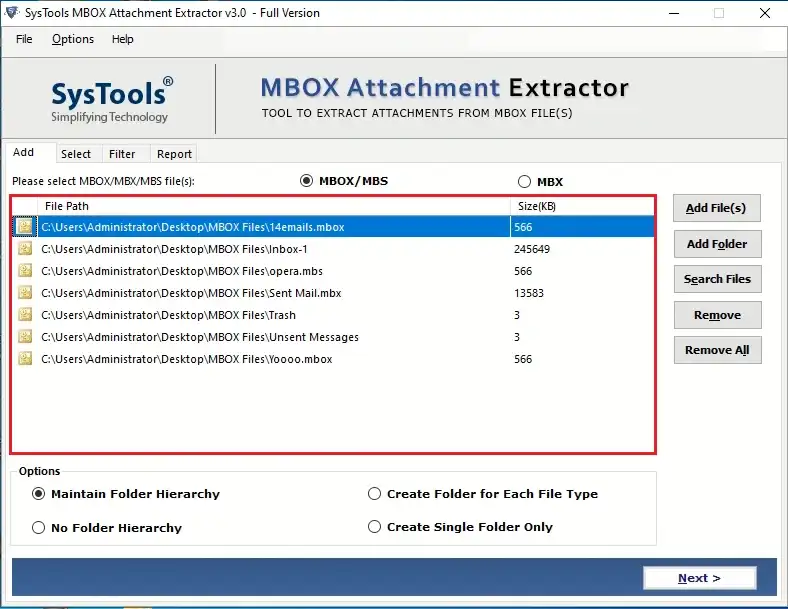The image size is (788, 609).
Task: Enable Create Folder for Each File Type
Action: [x=374, y=493]
